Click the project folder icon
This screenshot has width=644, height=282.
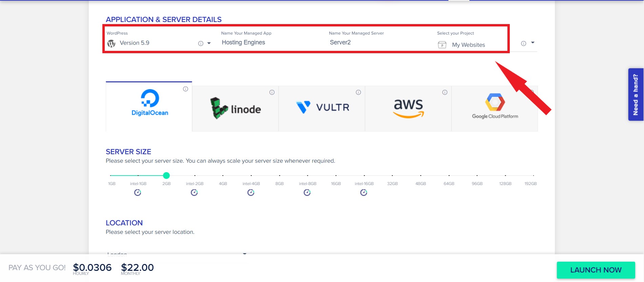point(442,45)
